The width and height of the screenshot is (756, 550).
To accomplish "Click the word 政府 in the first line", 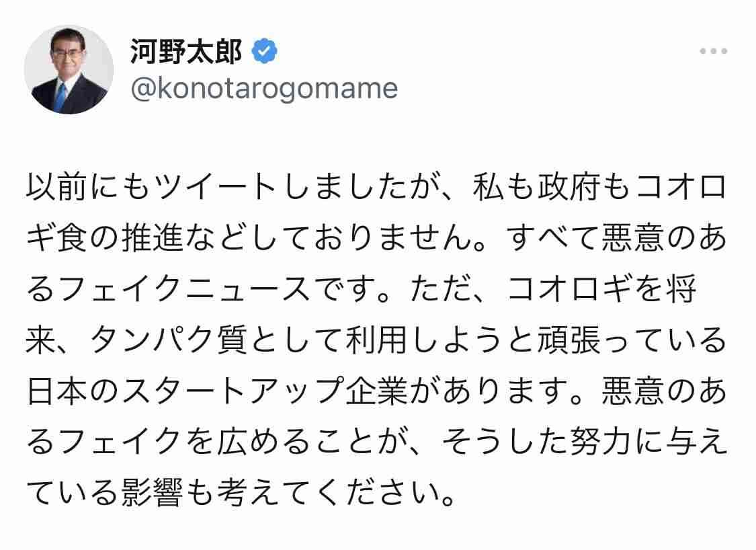I will (x=568, y=187).
